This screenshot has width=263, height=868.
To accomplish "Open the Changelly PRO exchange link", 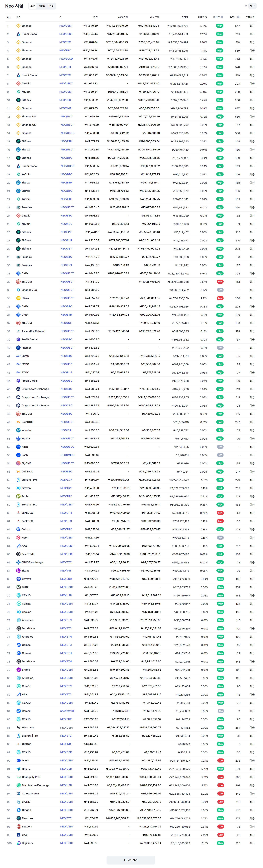I will pyautogui.click(x=31, y=777).
